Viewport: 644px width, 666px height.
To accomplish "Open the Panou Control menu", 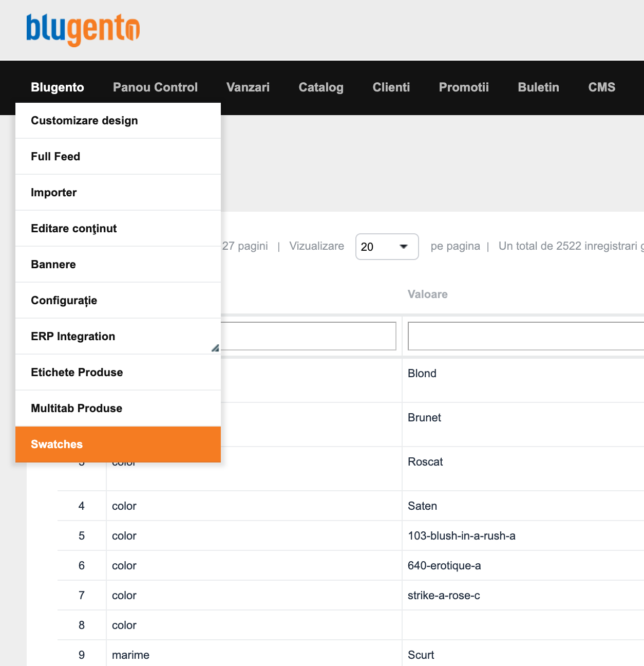I will point(155,87).
